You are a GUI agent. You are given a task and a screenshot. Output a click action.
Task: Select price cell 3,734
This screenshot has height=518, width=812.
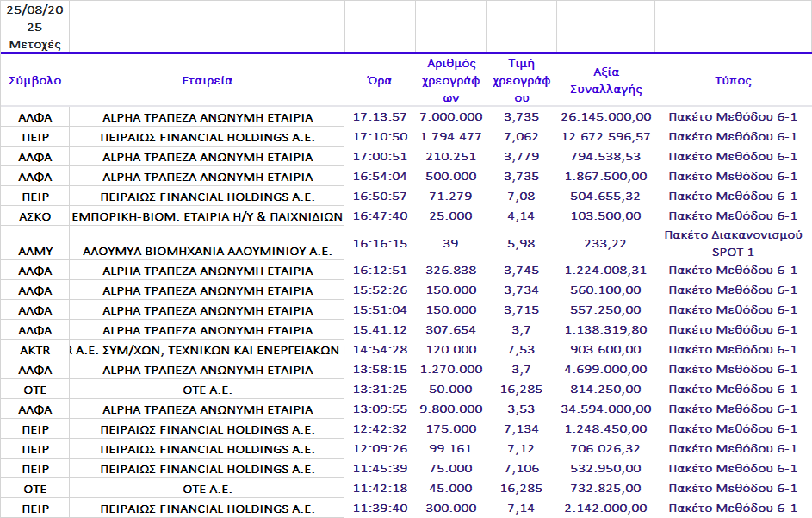point(521,290)
